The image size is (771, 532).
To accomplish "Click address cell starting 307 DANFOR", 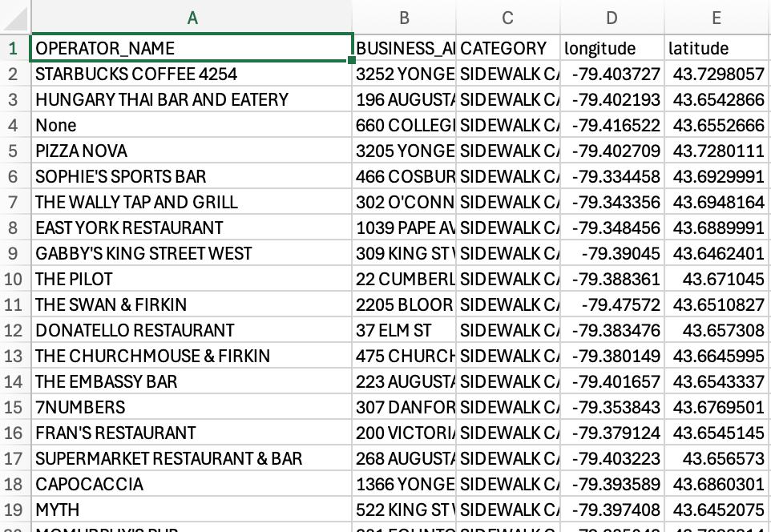I will pos(404,407).
